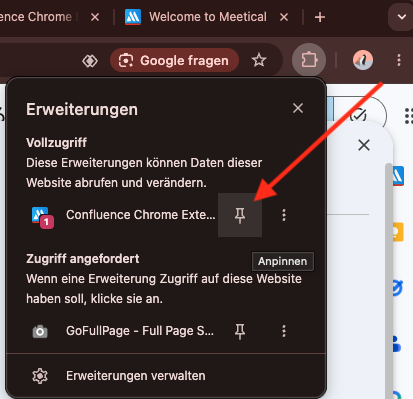Screen dimensions: 413x399
Task: Bookmark this page with the star icon
Action: coord(259,60)
